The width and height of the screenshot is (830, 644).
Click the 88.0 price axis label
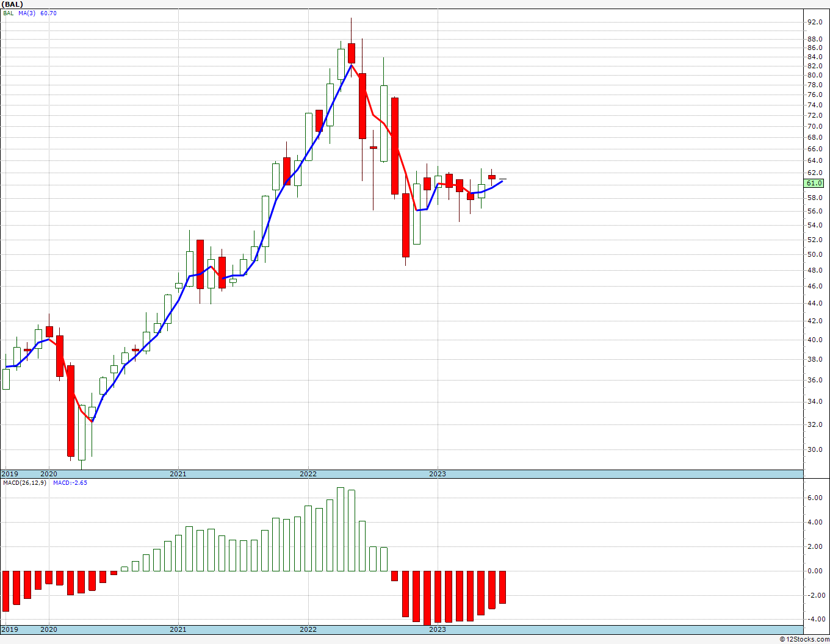pos(815,39)
